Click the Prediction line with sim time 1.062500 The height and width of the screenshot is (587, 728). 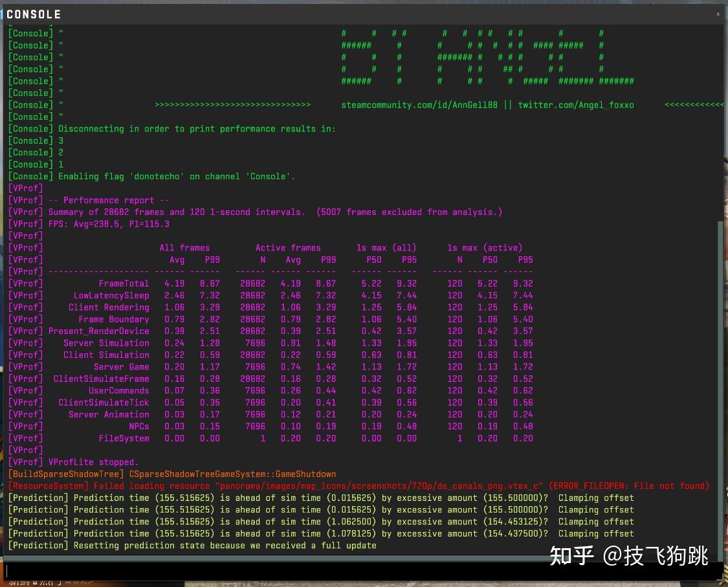[x=321, y=522]
